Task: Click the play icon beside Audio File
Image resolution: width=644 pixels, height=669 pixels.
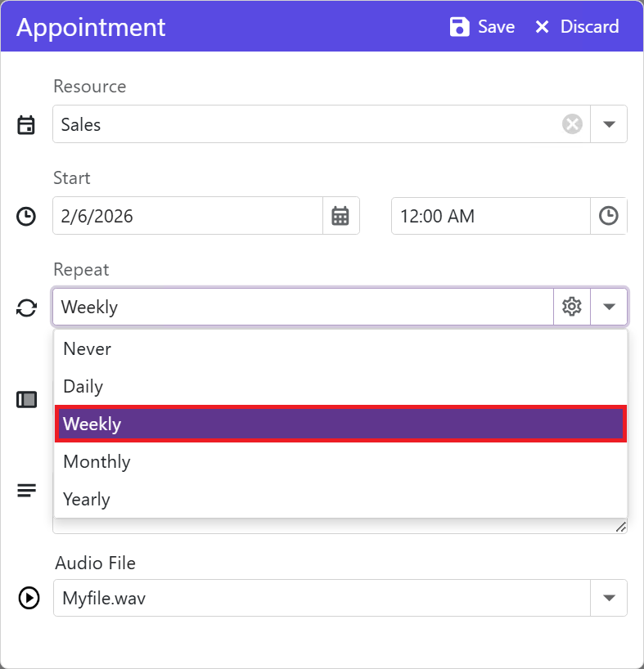Action: coord(28,598)
